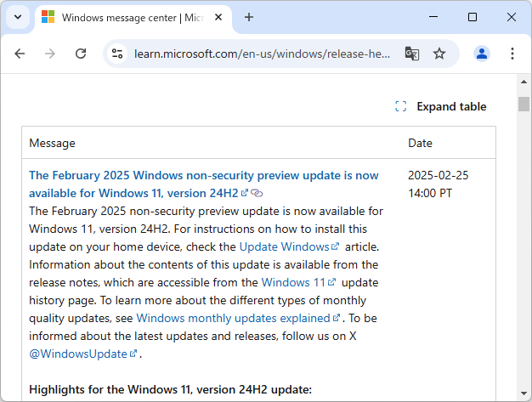Open the Google Translate icon

click(412, 54)
